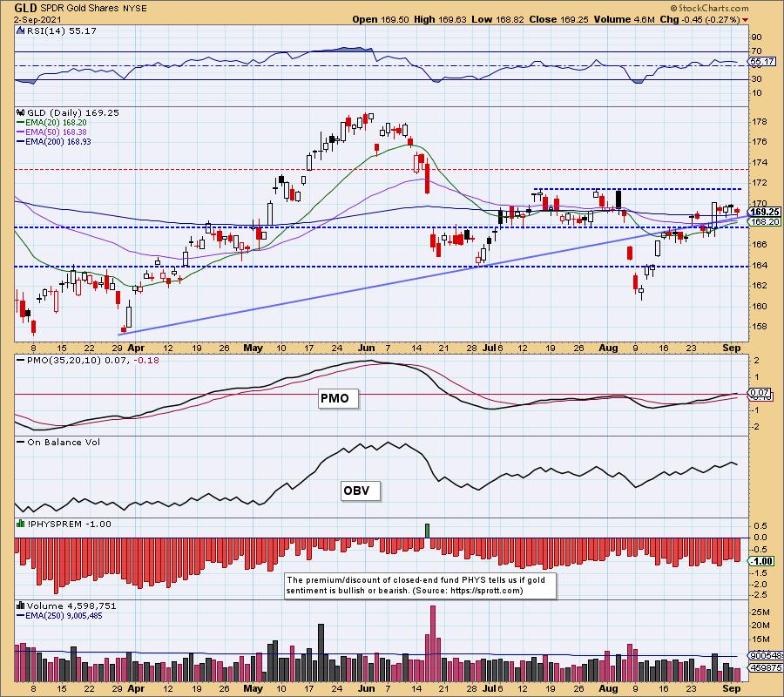Click the StockCharts.com watermark logo text

click(709, 8)
